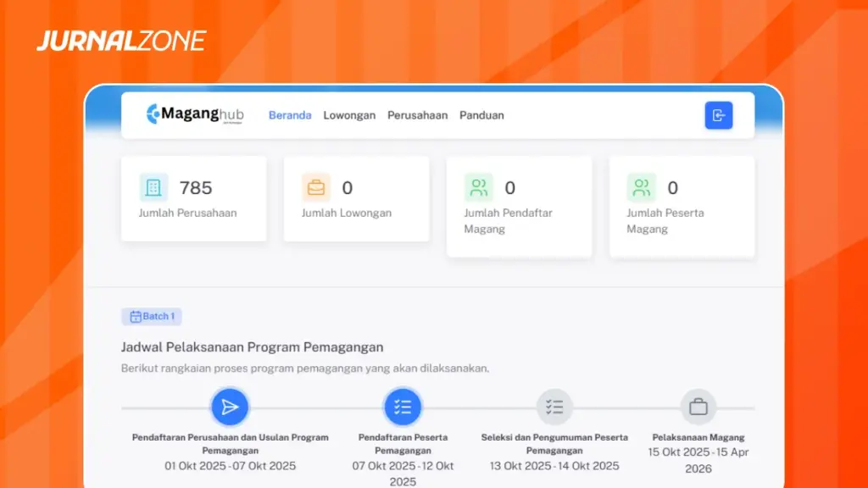
Task: Click the list icon for Seleksi dan Pengumuman step
Action: pos(554,406)
